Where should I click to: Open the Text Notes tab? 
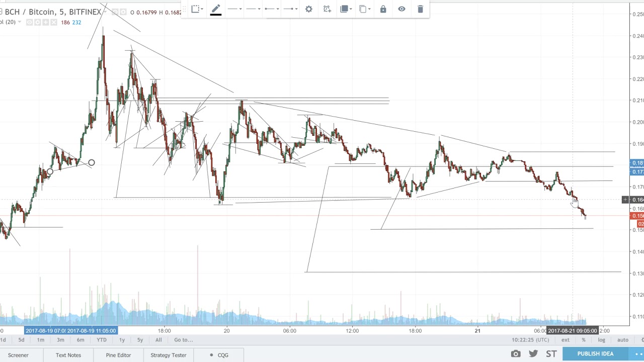point(68,355)
